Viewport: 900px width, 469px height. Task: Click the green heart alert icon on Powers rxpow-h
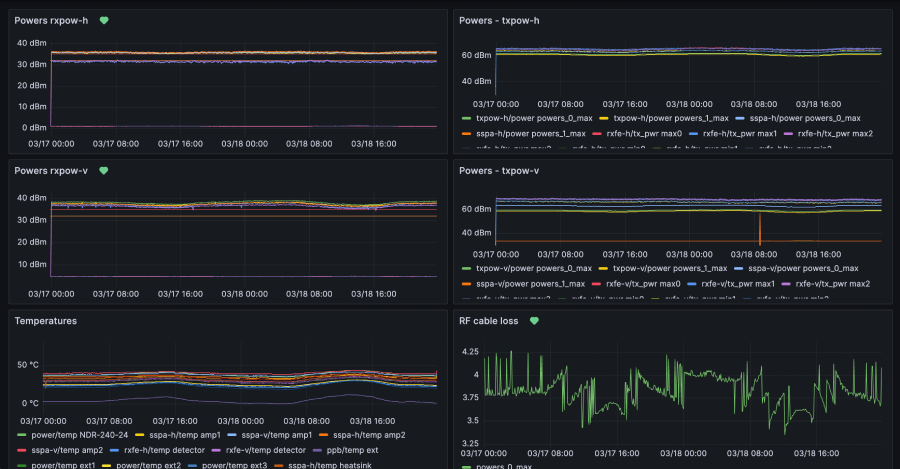[x=104, y=21]
